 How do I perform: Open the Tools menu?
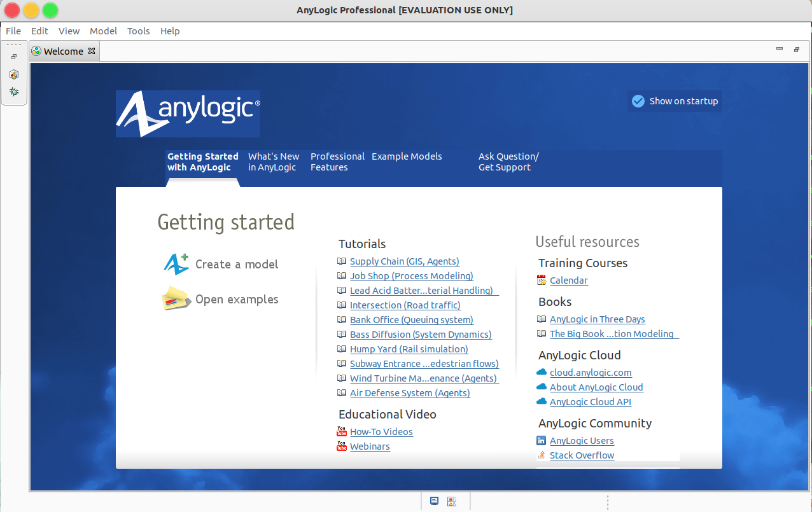pos(138,31)
